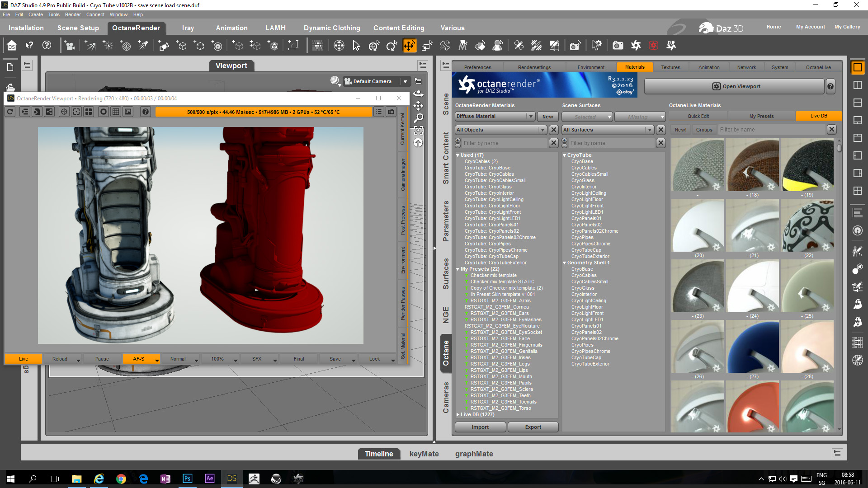This screenshot has width=868, height=488.
Task: Collapse the My Presets tree group
Action: click(458, 269)
